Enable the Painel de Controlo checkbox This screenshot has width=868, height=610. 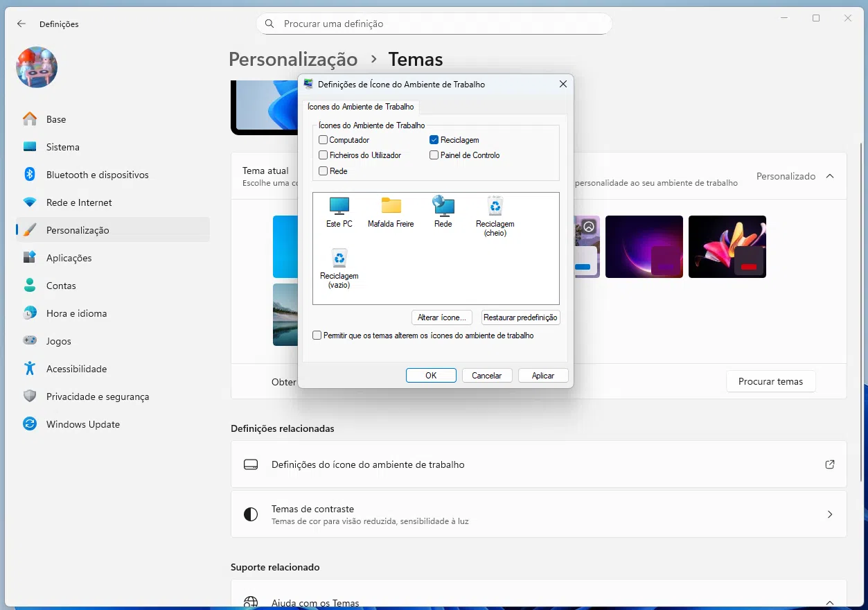tap(434, 155)
